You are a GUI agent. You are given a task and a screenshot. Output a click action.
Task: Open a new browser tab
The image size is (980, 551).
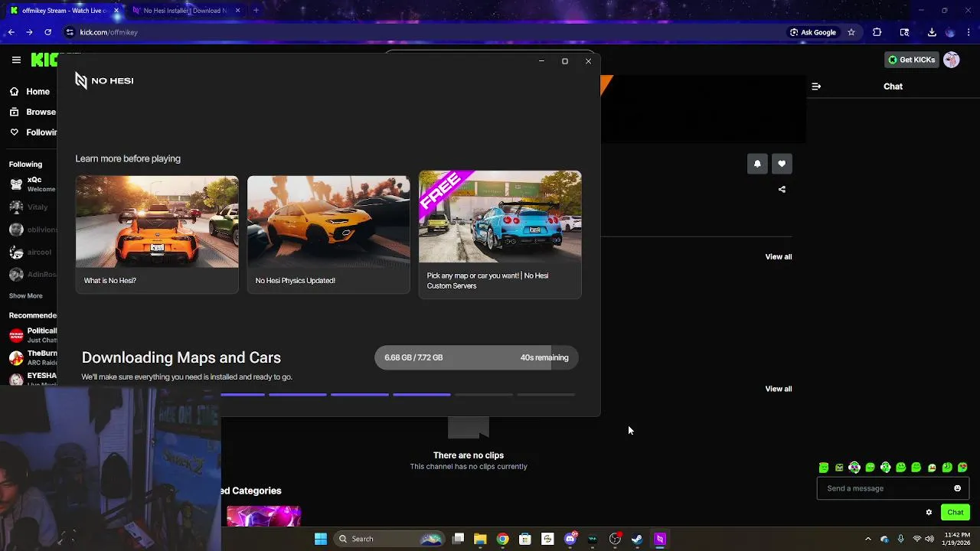coord(256,11)
